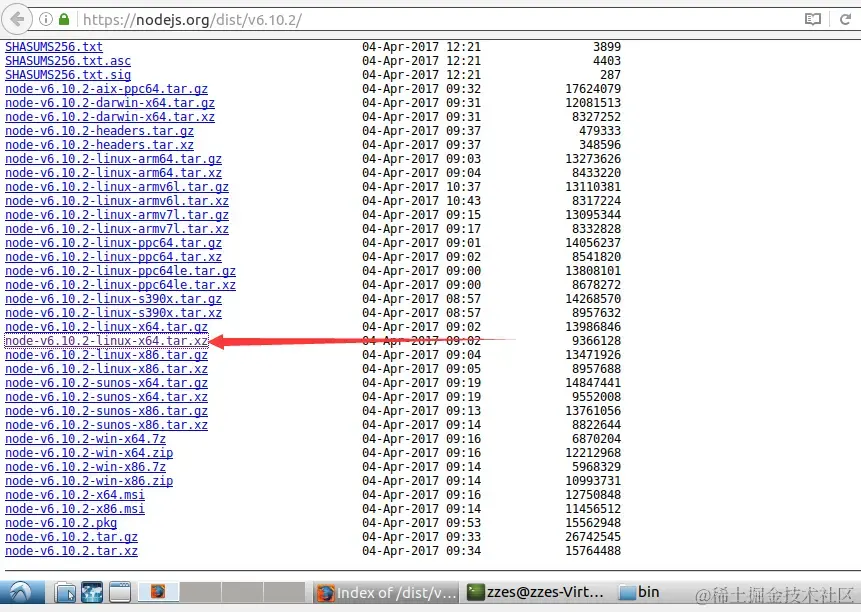This screenshot has height=612, width=861.
Task: Download node-v6.10.2-linux-x64.tar.gz
Action: click(x=107, y=327)
